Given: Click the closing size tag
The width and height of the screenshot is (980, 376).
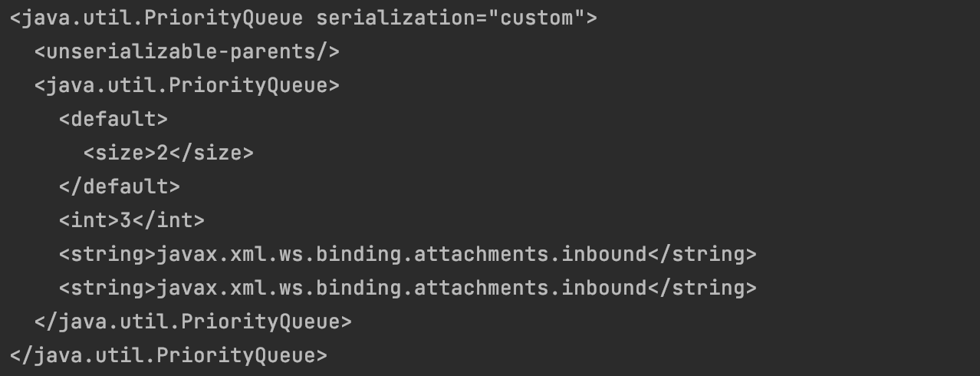Looking at the screenshot, I should pyautogui.click(x=211, y=153).
